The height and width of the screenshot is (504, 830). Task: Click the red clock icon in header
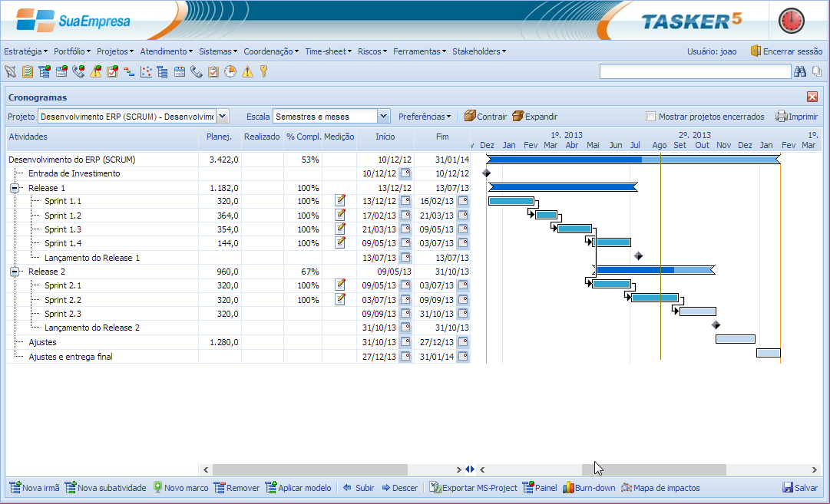point(792,21)
